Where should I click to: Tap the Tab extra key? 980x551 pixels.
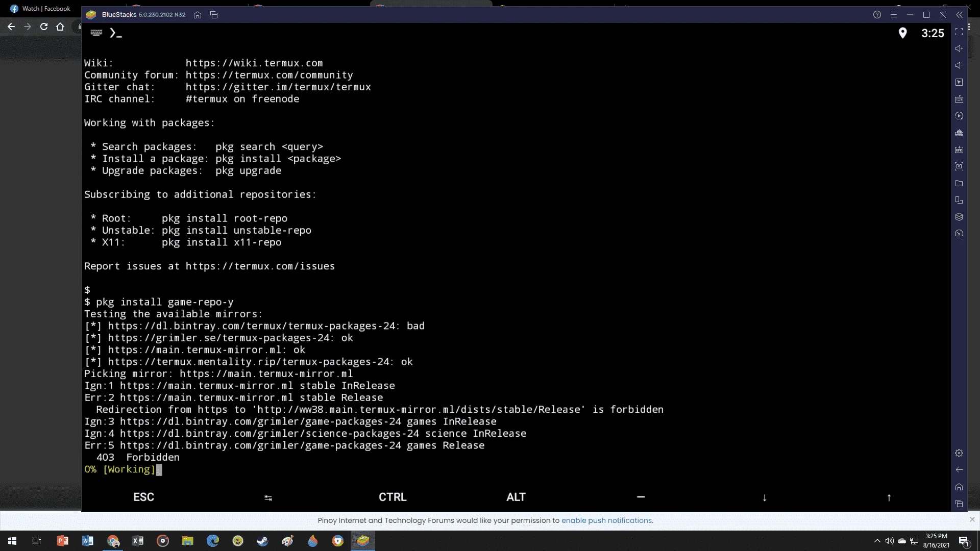(x=268, y=497)
